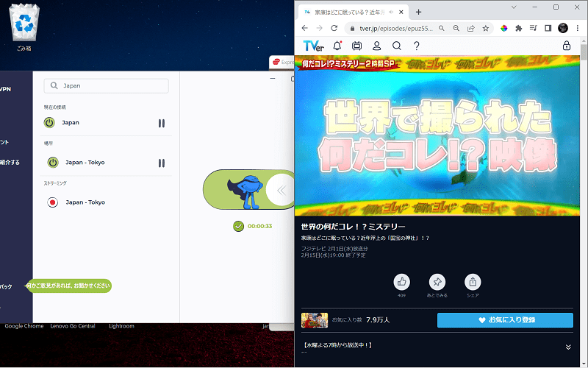Open Chrome media control icon

(534, 28)
